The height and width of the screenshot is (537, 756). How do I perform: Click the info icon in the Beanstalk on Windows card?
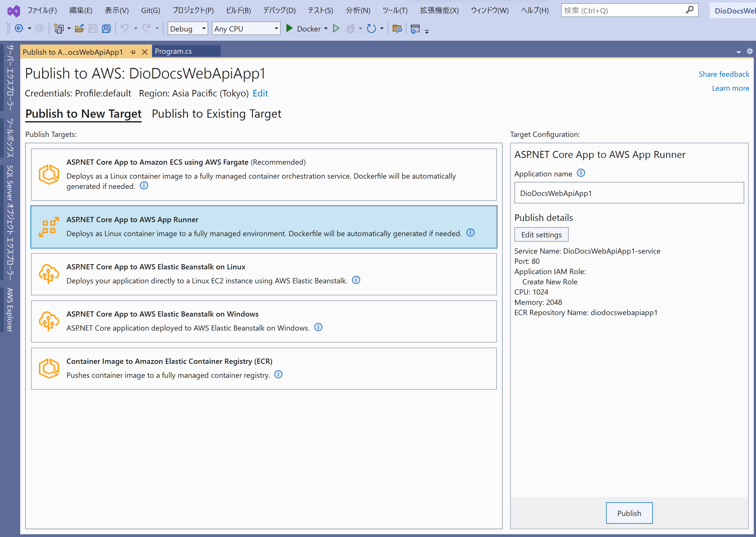[x=318, y=327]
